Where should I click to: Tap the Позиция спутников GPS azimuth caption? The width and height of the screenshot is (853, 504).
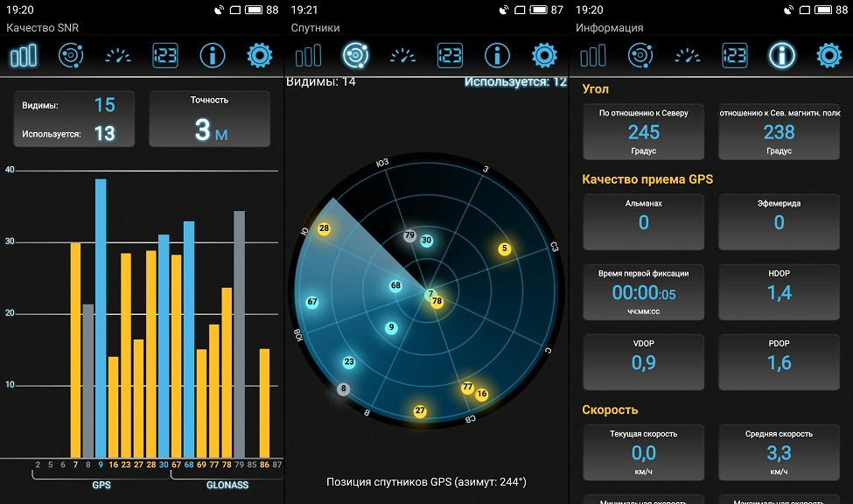pyautogui.click(x=427, y=481)
